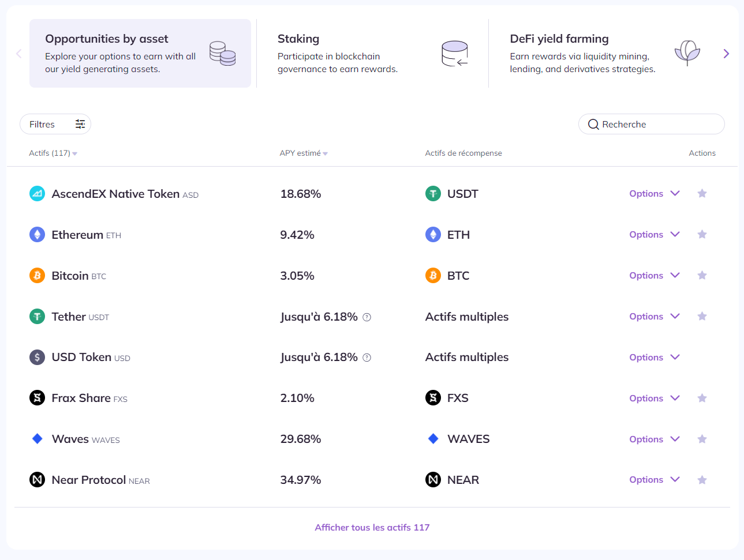Click the search magnifier icon
This screenshot has height=560, width=744.
coord(593,125)
